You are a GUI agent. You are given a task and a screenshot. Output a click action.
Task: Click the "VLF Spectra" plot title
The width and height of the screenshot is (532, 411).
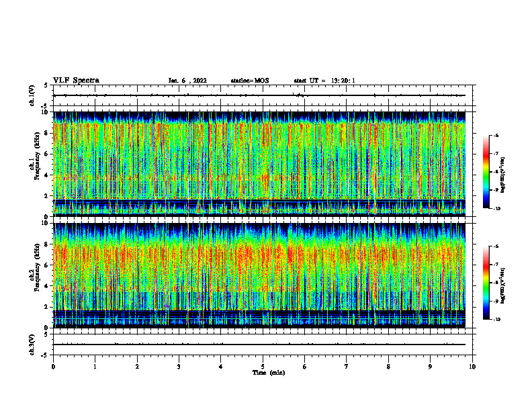(76, 80)
